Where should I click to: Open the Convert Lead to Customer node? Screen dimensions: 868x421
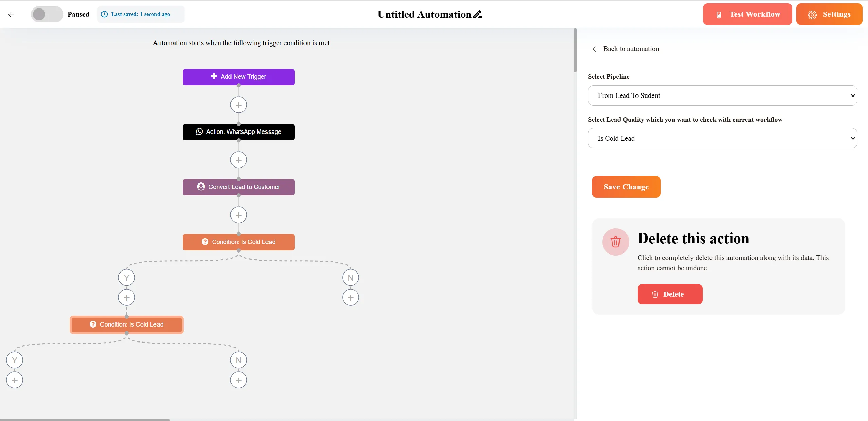point(238,187)
